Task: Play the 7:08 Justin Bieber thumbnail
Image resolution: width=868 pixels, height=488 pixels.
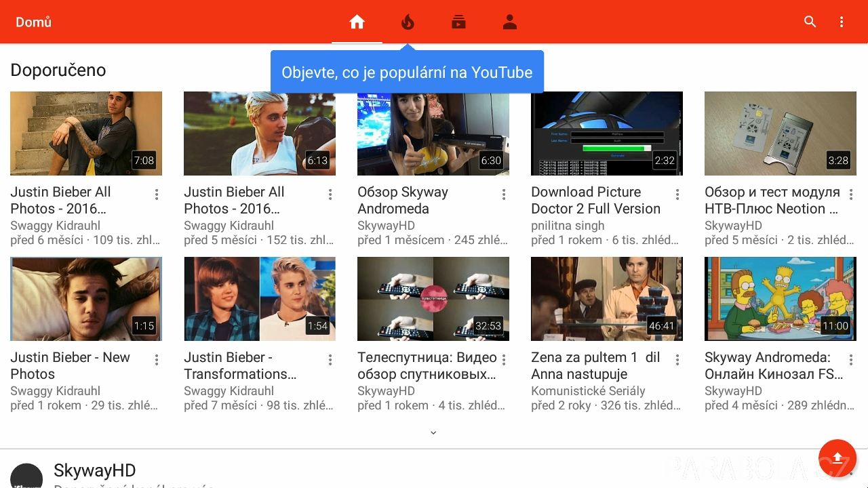Action: pyautogui.click(x=86, y=134)
